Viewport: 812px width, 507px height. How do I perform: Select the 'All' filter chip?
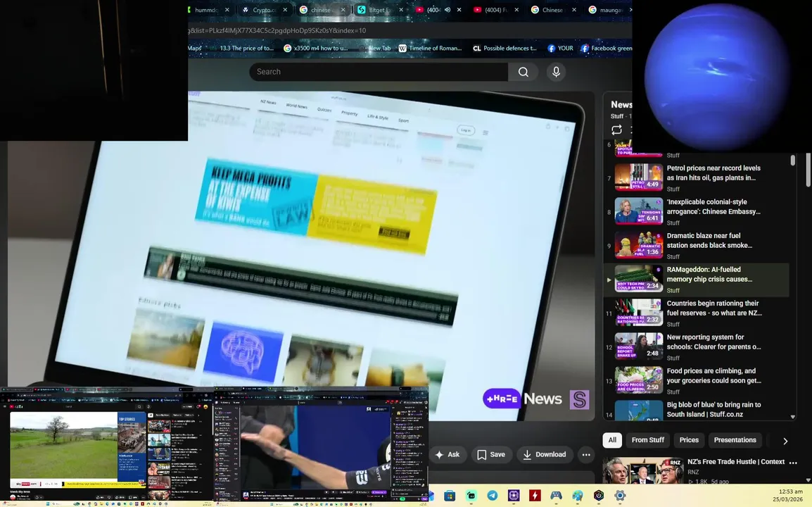612,440
